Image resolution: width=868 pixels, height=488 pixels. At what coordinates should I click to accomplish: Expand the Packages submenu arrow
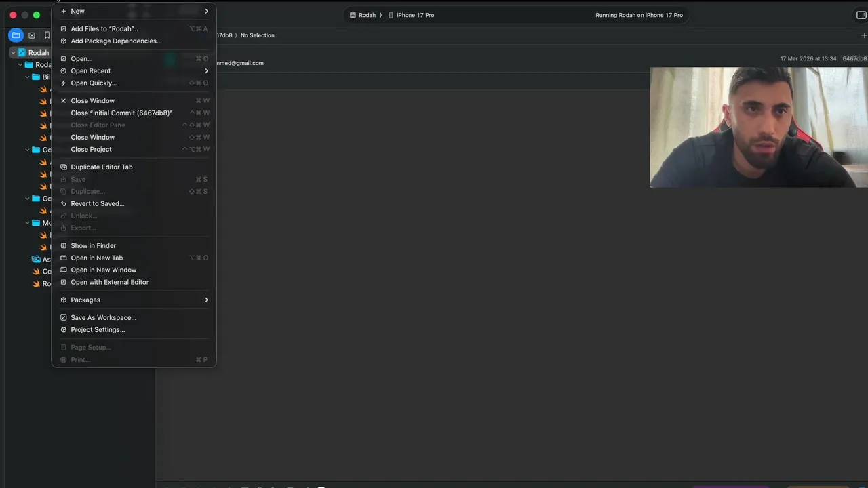(206, 300)
